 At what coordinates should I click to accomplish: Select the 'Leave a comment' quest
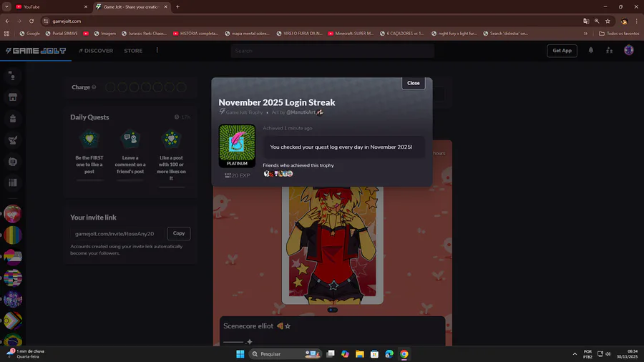[130, 155]
